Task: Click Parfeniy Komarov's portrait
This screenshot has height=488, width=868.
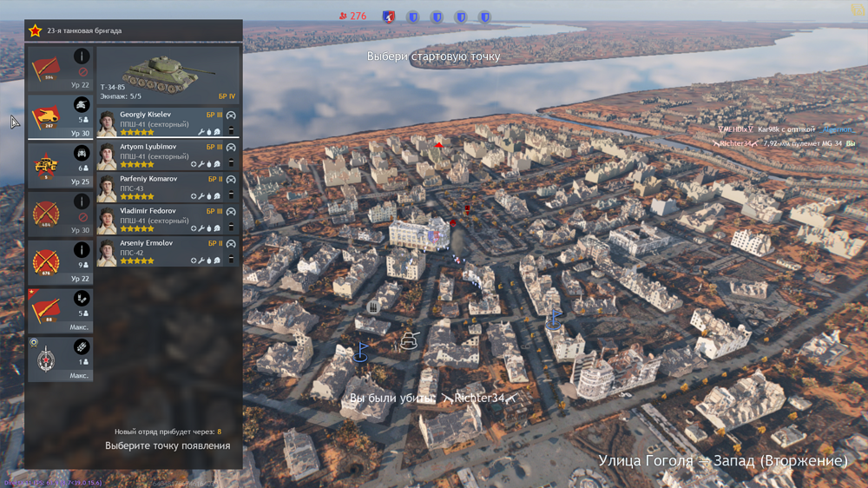Action: coord(107,188)
